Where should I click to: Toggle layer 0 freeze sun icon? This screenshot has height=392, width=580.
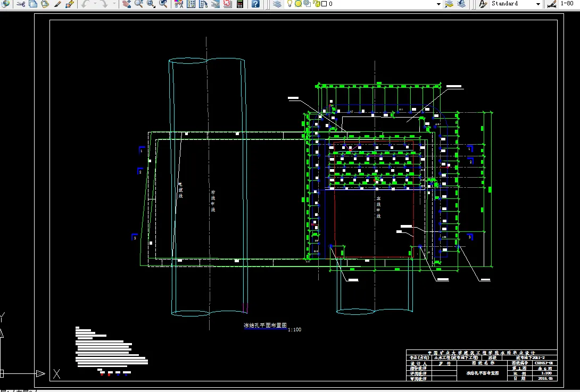[x=298, y=4]
